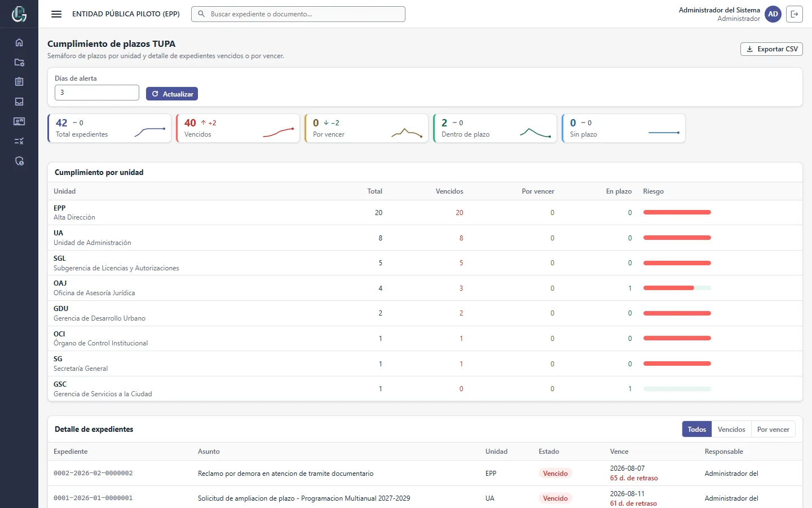Open the AD user avatar

tap(773, 14)
